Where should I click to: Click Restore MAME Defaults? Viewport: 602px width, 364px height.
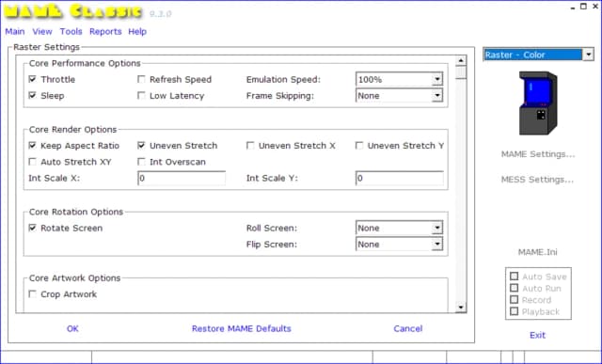click(x=242, y=328)
